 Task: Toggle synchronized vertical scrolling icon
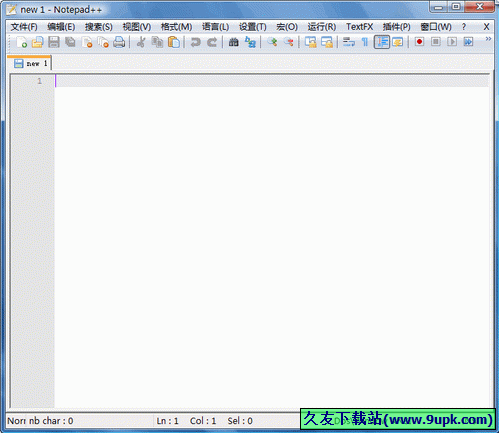[311, 42]
